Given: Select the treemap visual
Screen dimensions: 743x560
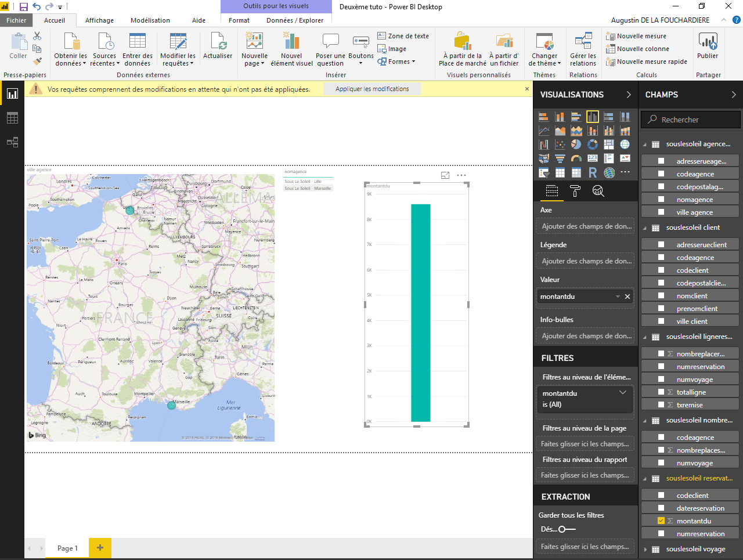Looking at the screenshot, I should (609, 144).
